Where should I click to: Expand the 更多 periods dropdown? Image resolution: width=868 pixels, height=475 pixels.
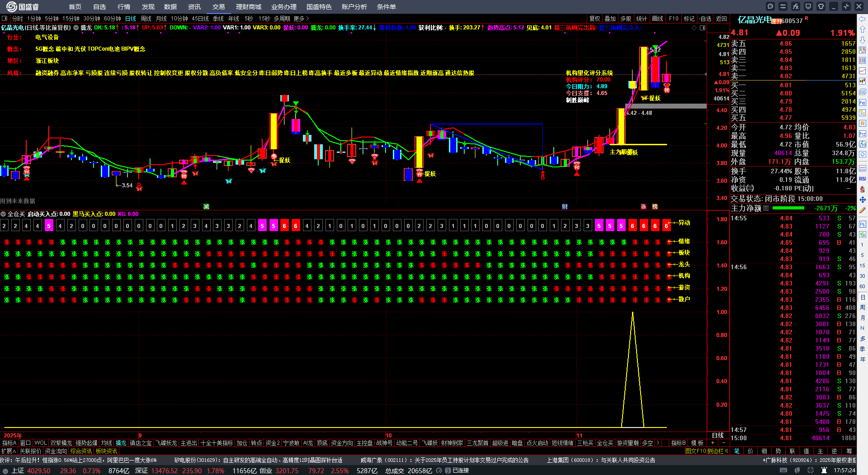pos(302,19)
